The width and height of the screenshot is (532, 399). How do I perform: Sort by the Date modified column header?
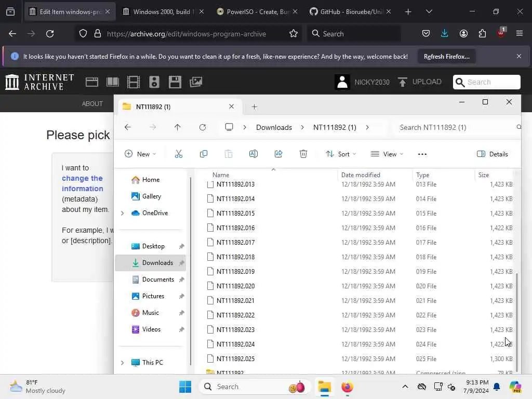point(361,175)
